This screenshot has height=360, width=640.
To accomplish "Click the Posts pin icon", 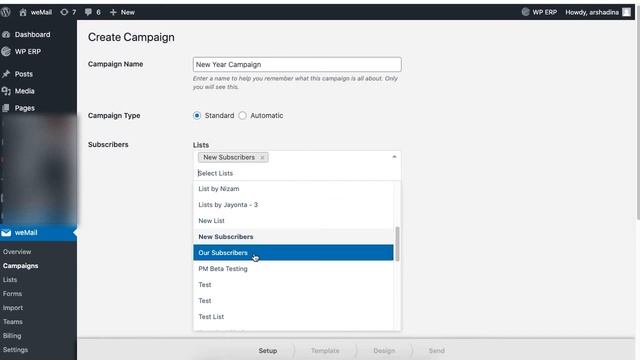I will pos(6,74).
